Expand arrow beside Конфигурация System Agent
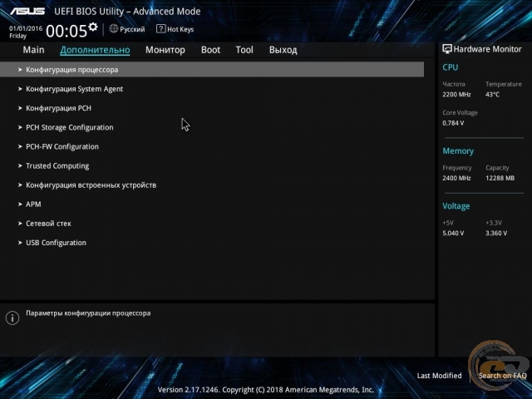 20,89
